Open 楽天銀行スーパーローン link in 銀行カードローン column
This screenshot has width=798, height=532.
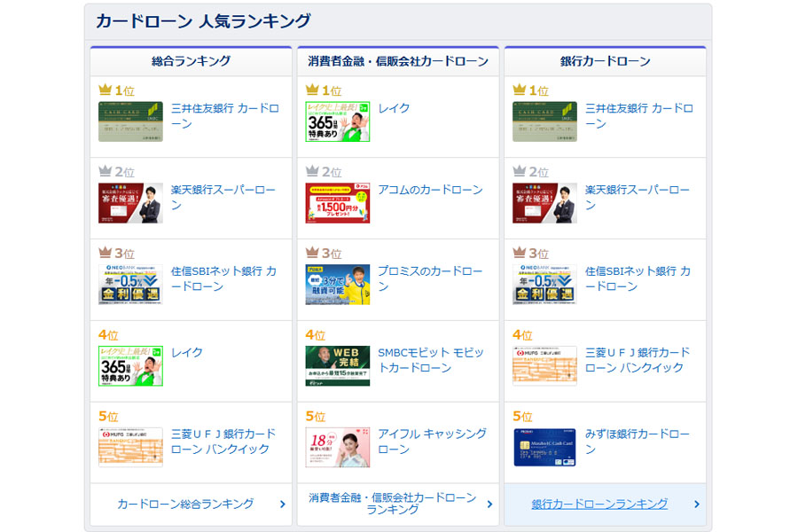click(x=638, y=197)
